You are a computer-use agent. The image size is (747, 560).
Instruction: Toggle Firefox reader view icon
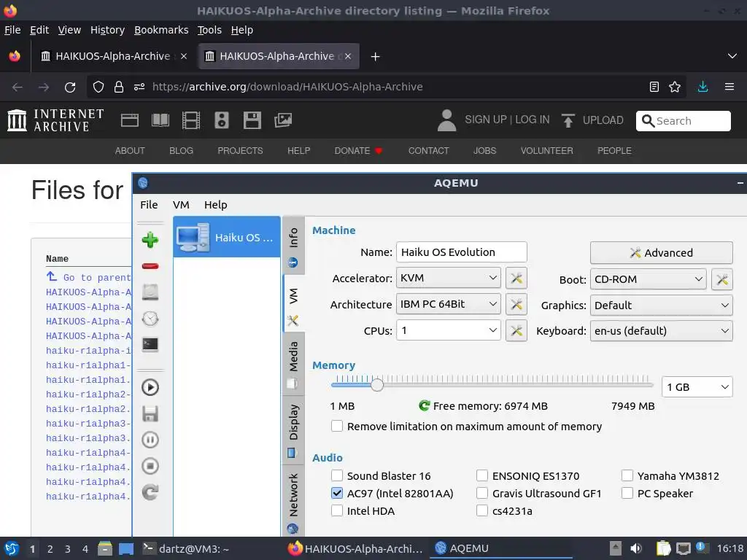[x=654, y=87]
